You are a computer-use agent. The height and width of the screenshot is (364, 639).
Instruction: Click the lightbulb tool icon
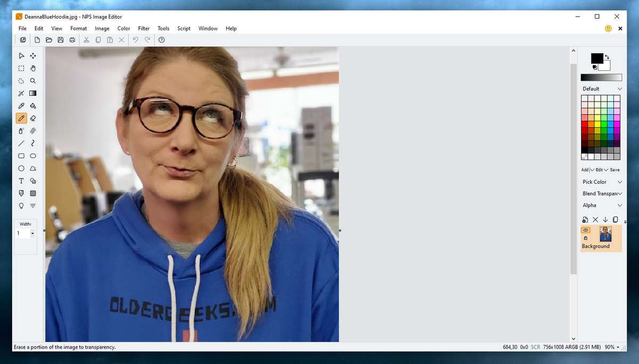click(x=21, y=206)
